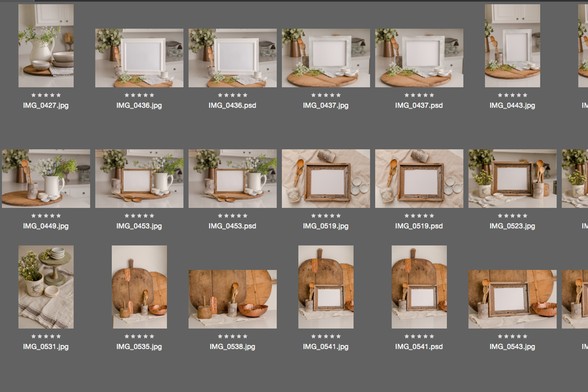The width and height of the screenshot is (588, 392).
Task: Set star rating under IMG_0519.jpg
Action: (x=326, y=216)
